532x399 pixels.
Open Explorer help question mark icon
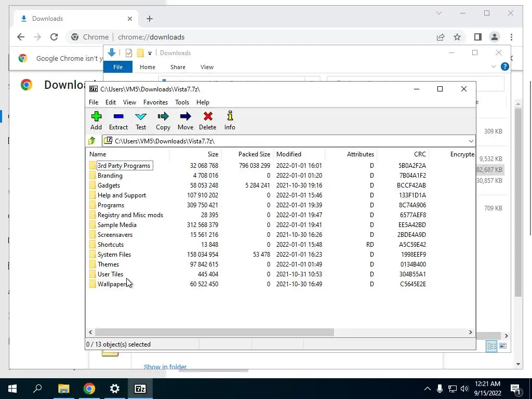(505, 67)
